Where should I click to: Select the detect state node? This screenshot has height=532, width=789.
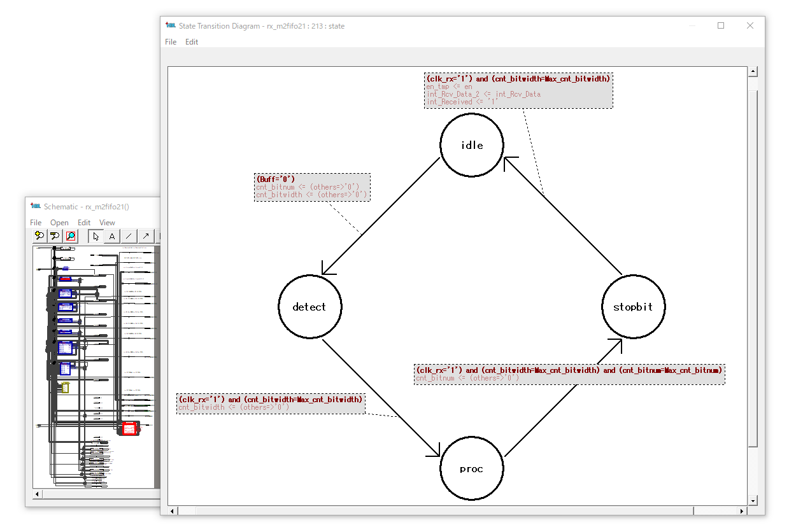pyautogui.click(x=309, y=307)
